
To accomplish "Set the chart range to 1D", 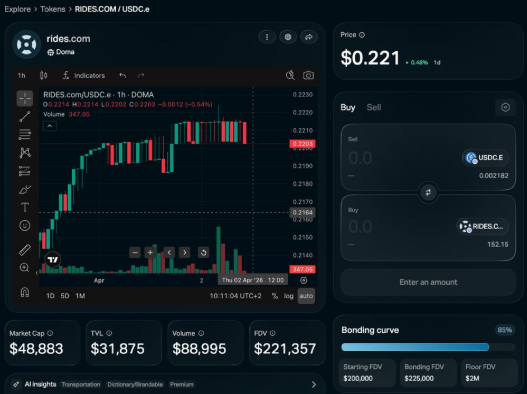I will pyautogui.click(x=50, y=296).
